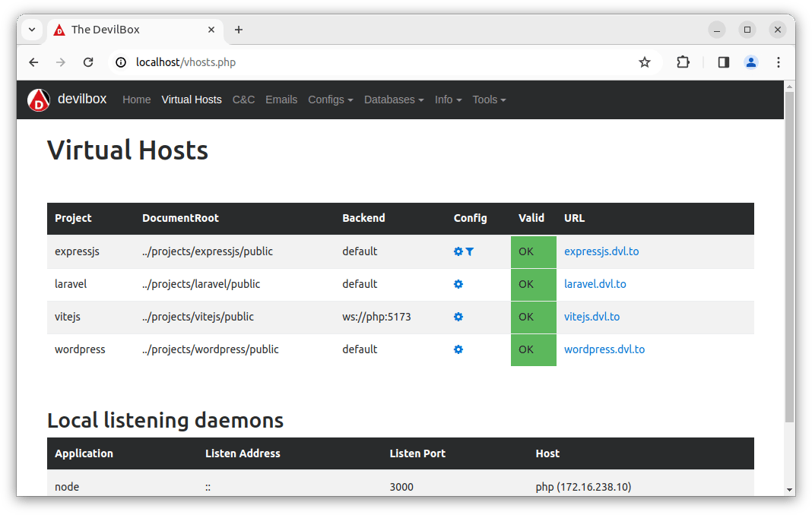812x515 pixels.
Task: Click the filter icon in expressjs row
Action: (470, 251)
